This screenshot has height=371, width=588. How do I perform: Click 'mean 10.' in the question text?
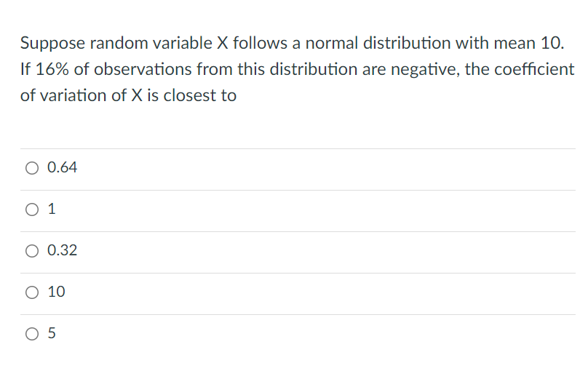[x=529, y=43]
